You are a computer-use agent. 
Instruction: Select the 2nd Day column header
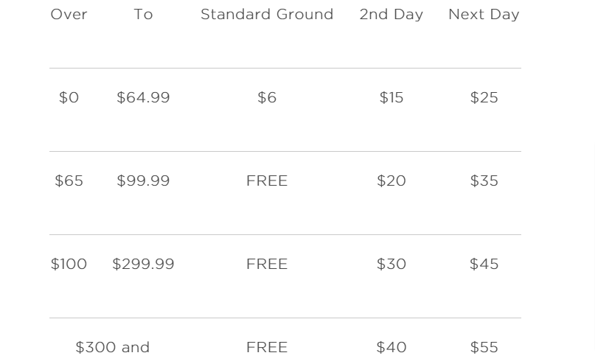click(392, 15)
